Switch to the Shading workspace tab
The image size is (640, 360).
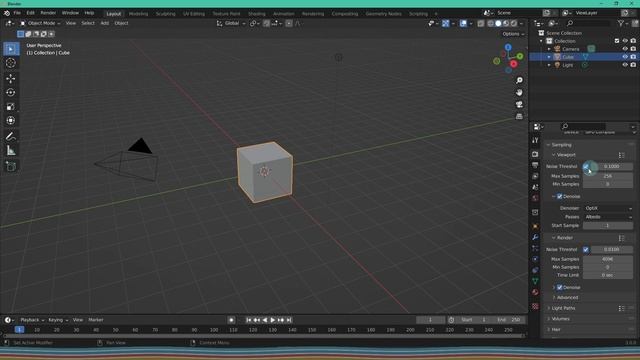[257, 14]
